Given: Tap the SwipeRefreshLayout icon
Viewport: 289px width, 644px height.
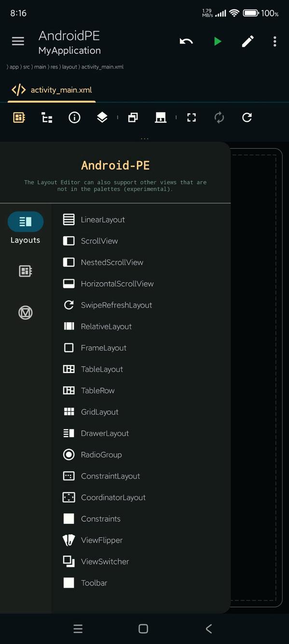Looking at the screenshot, I should tap(69, 305).
